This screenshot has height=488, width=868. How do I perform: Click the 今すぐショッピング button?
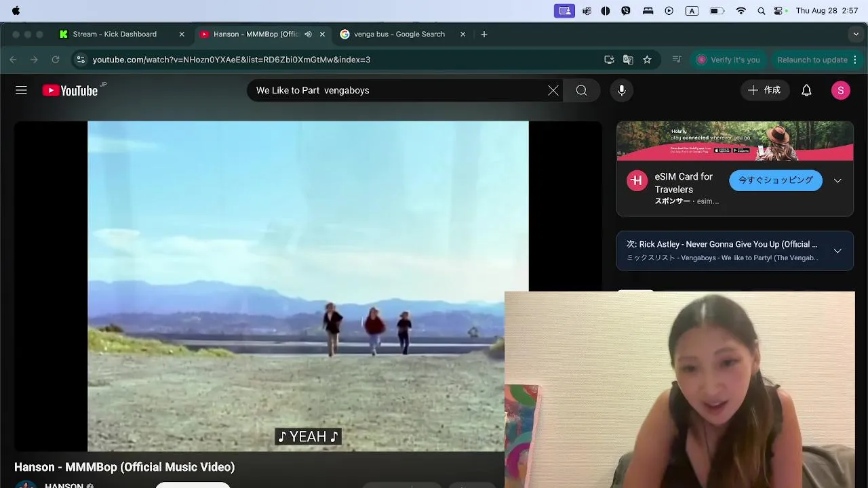[776, 180]
